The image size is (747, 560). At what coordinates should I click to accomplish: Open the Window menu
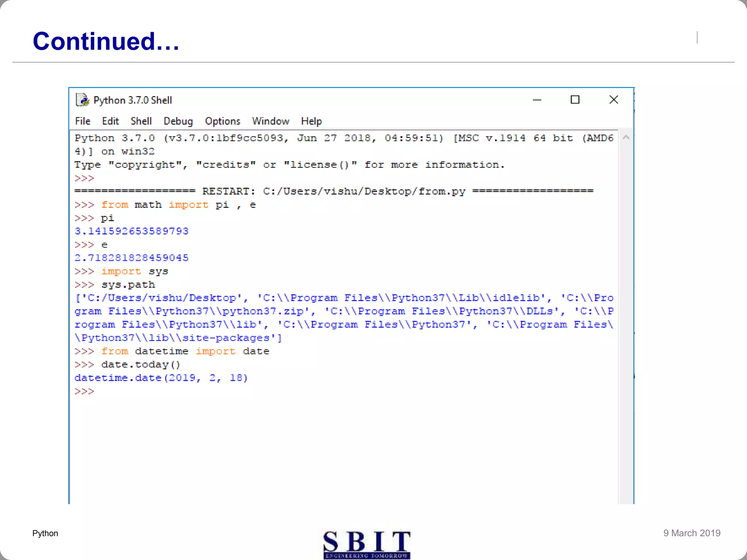coord(270,121)
